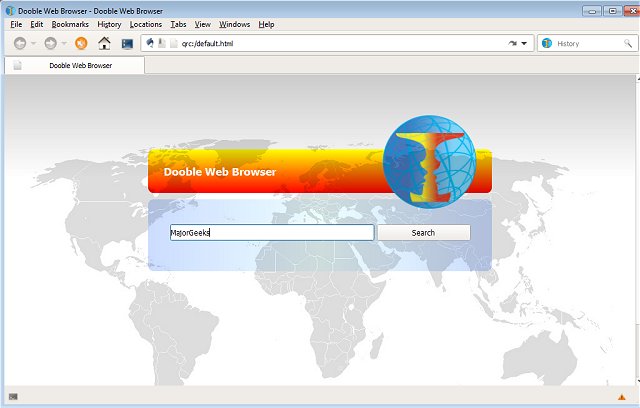Screen dimensions: 640x408
Task: Open the Bookmarks menu
Action: pyautogui.click(x=70, y=24)
